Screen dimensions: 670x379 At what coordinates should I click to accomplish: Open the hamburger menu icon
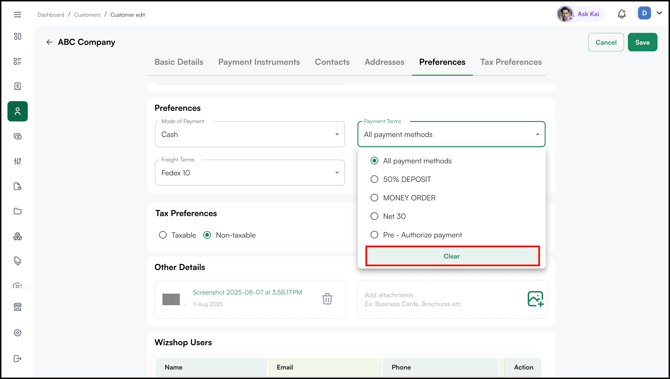18,15
